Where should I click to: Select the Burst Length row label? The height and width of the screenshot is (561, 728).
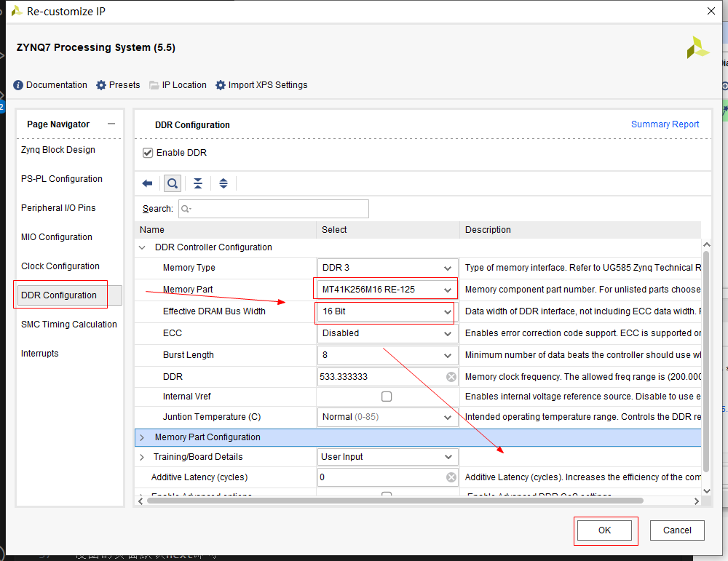tap(188, 355)
